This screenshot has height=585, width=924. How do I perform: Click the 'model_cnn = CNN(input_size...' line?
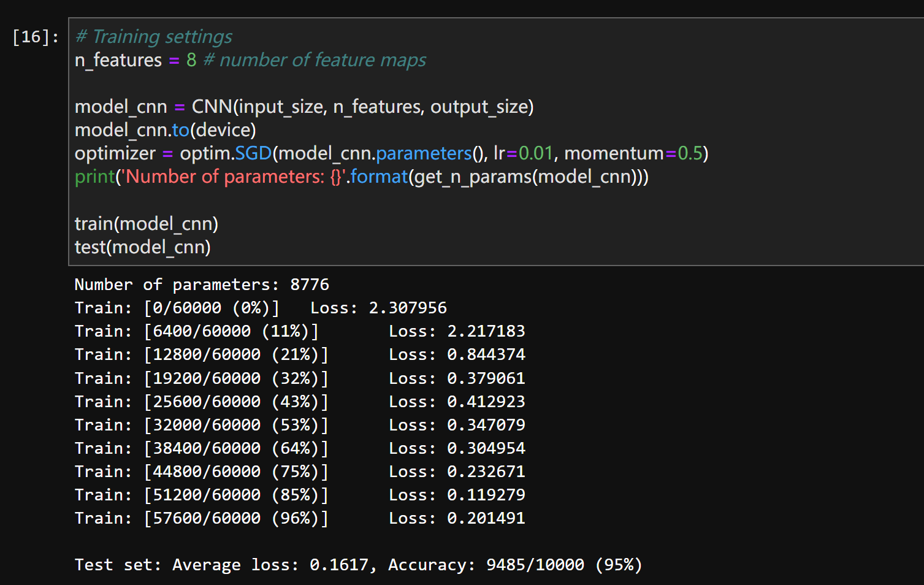point(304,107)
